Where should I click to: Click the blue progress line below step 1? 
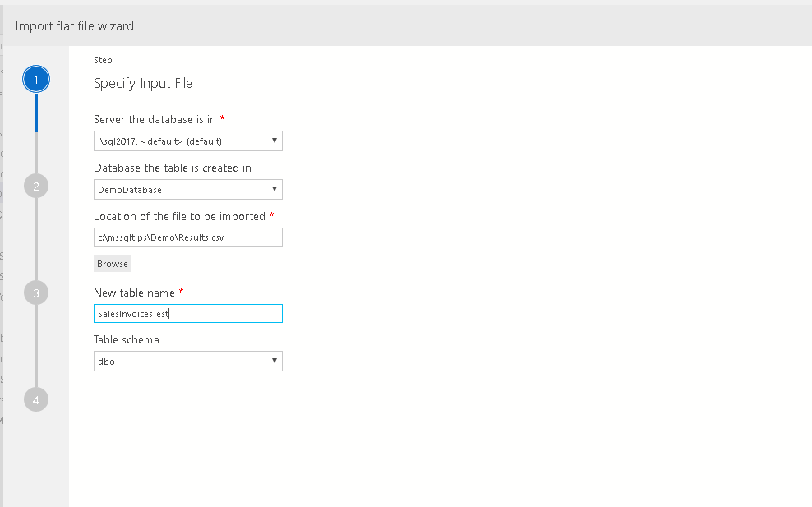point(36,113)
